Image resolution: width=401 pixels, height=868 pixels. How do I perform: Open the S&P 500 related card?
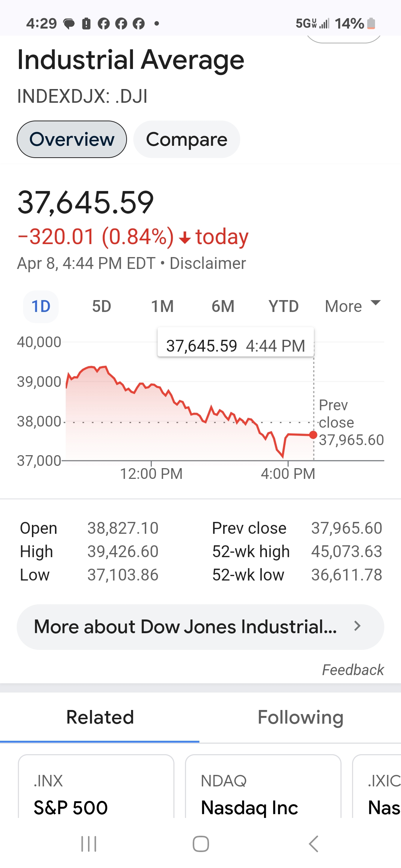click(x=96, y=786)
